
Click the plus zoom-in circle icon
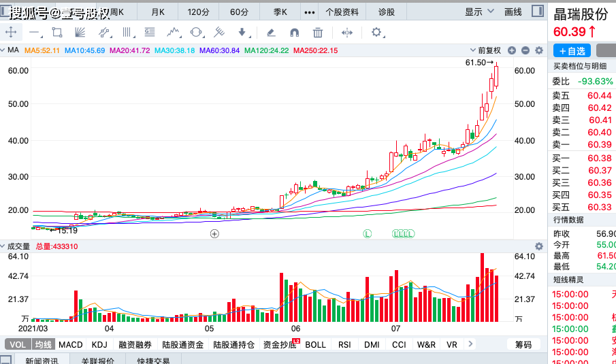pos(511,50)
